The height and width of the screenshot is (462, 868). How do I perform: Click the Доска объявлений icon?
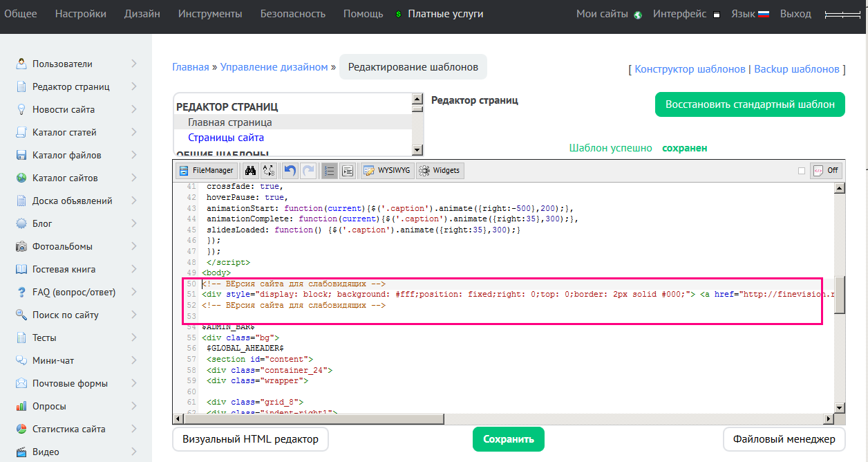pyautogui.click(x=21, y=201)
